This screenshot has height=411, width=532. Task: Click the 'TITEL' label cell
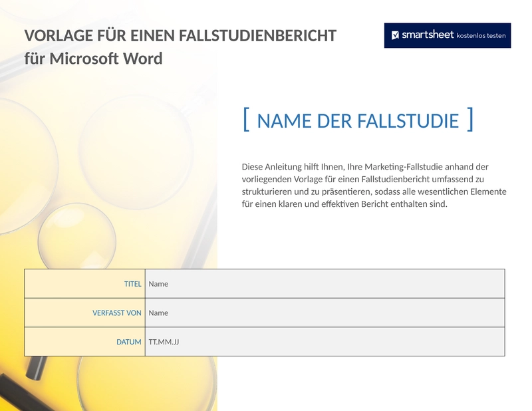coord(85,284)
